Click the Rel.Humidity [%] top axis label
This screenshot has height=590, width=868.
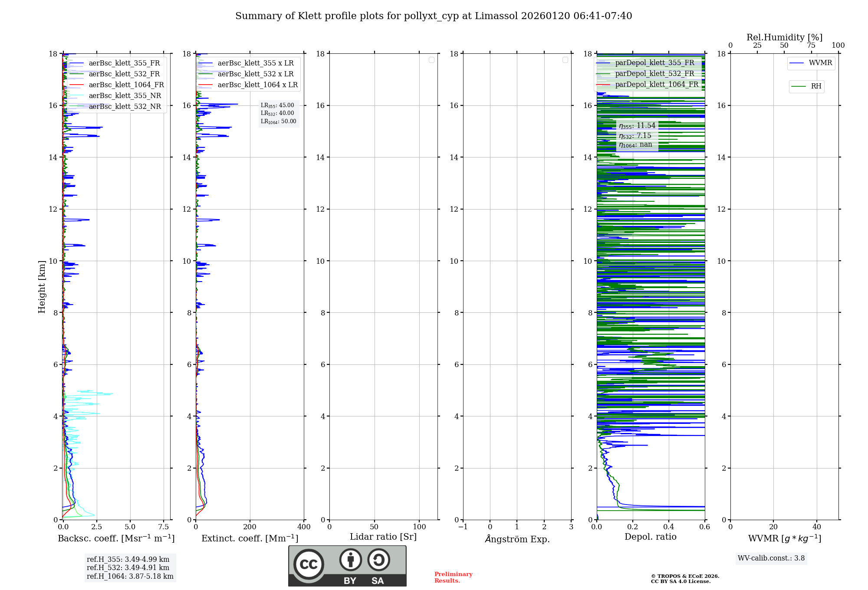[x=784, y=37]
